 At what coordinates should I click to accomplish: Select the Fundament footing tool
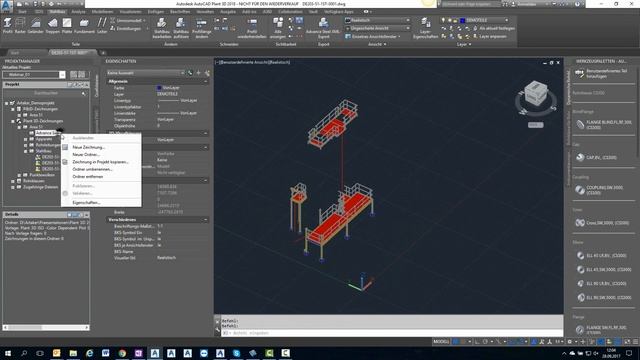[84, 25]
